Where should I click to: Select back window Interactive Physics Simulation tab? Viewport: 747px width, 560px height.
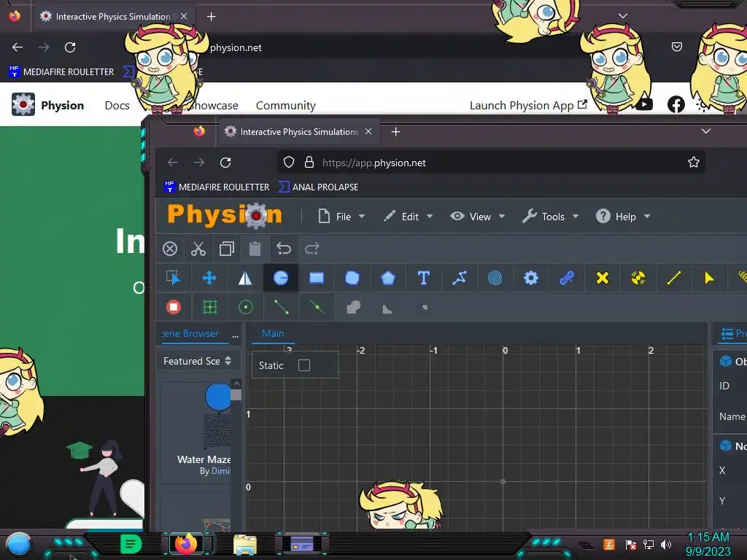[x=113, y=16]
